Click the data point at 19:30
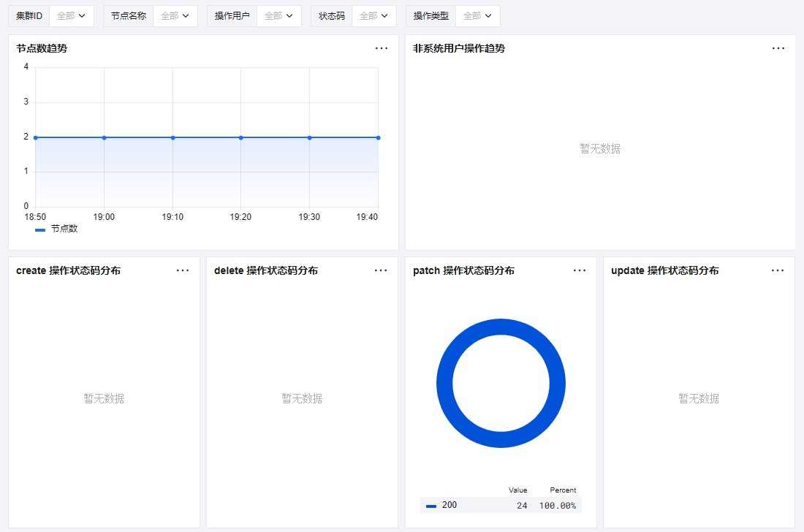 pos(310,137)
